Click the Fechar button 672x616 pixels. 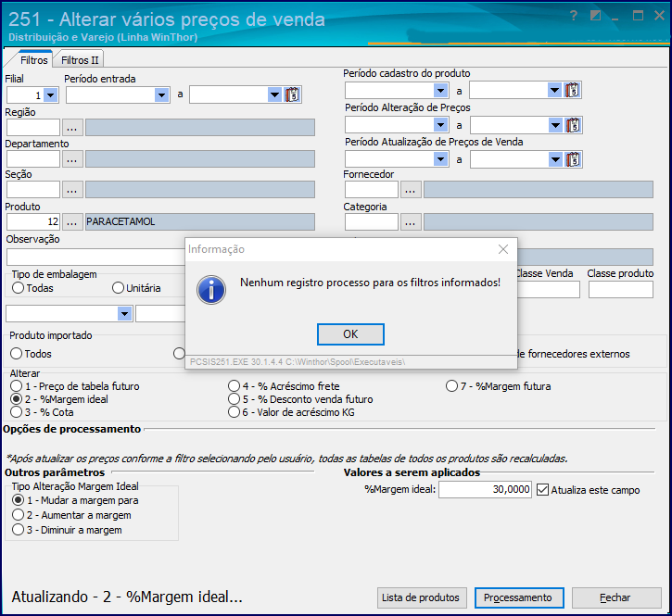(x=616, y=597)
